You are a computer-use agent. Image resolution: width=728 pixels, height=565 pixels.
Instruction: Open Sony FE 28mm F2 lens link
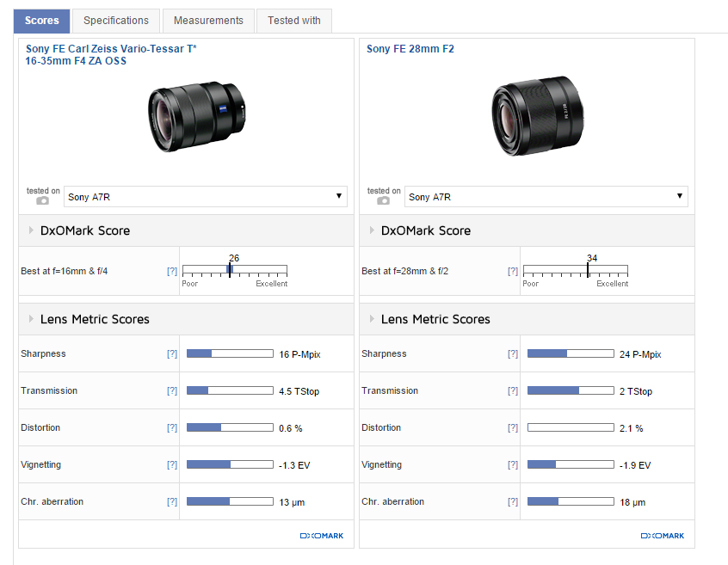click(x=410, y=49)
